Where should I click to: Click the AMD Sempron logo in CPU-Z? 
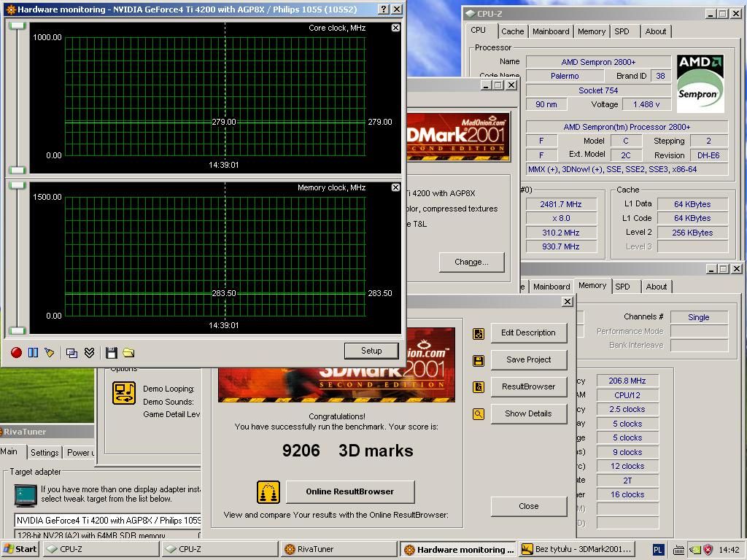tap(700, 83)
